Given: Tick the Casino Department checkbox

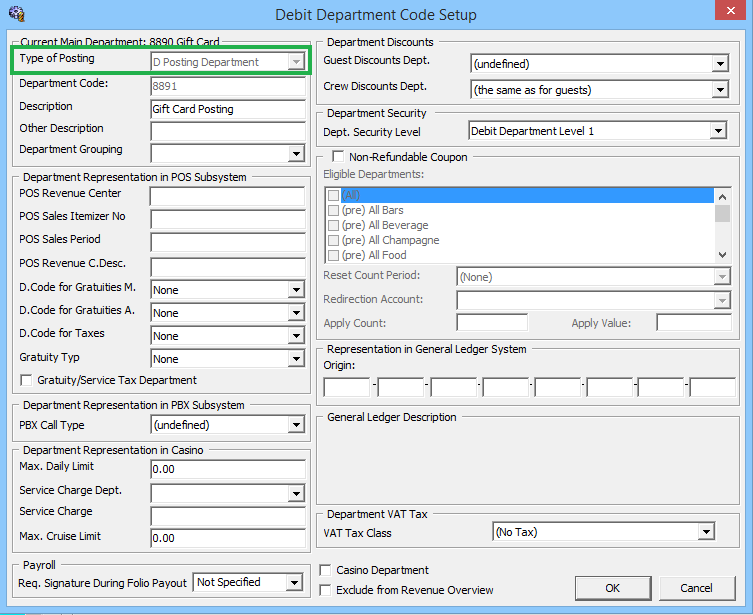Looking at the screenshot, I should click(x=326, y=570).
